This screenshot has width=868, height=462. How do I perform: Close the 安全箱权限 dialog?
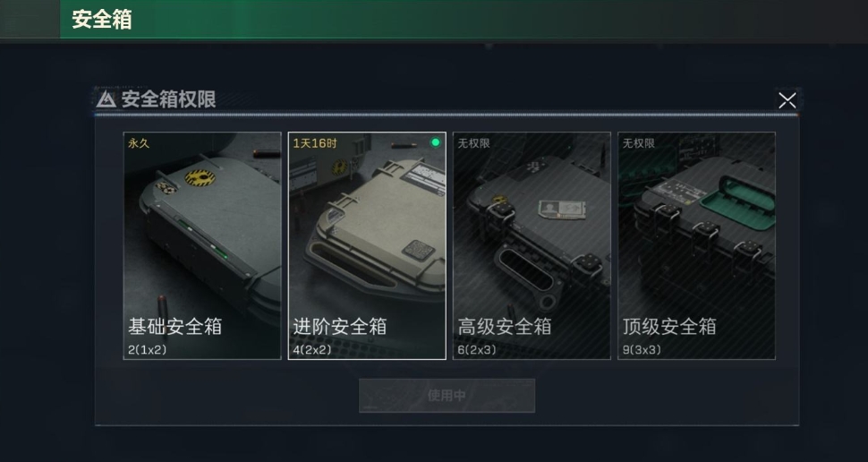[787, 101]
